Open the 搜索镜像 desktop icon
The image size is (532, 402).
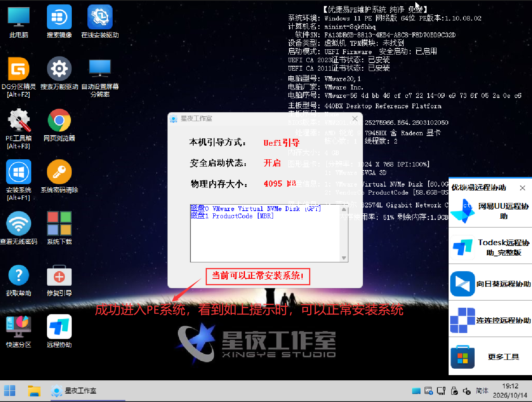59,22
